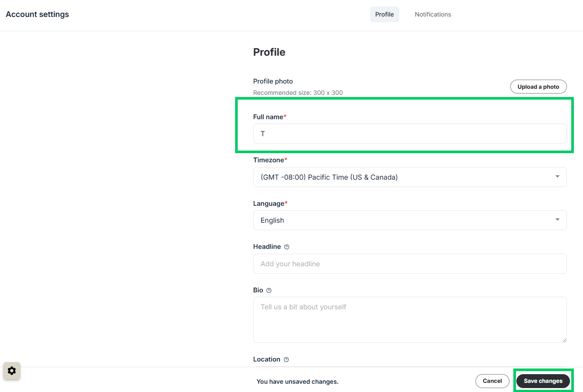
Task: Click the Account settings heading
Action: (x=37, y=14)
